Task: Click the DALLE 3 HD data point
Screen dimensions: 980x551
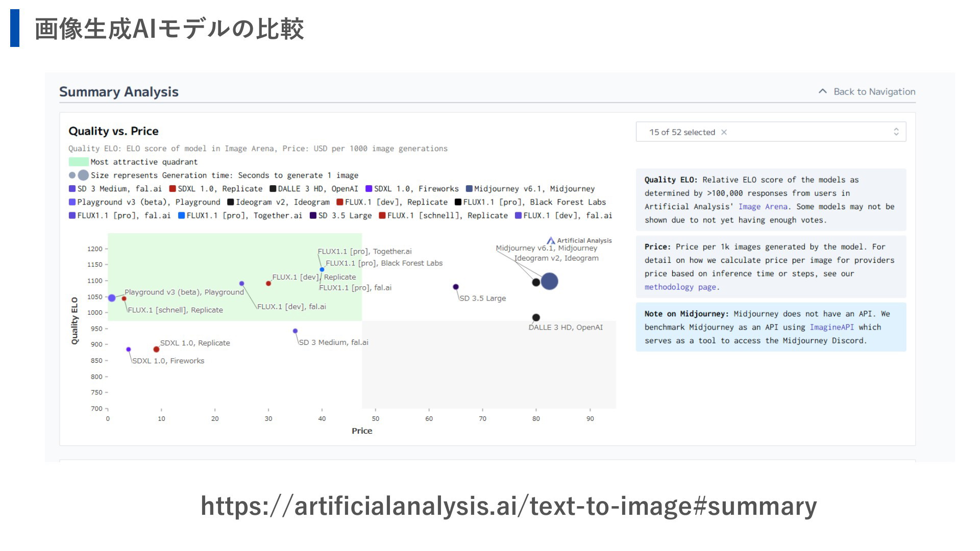Action: coord(536,317)
